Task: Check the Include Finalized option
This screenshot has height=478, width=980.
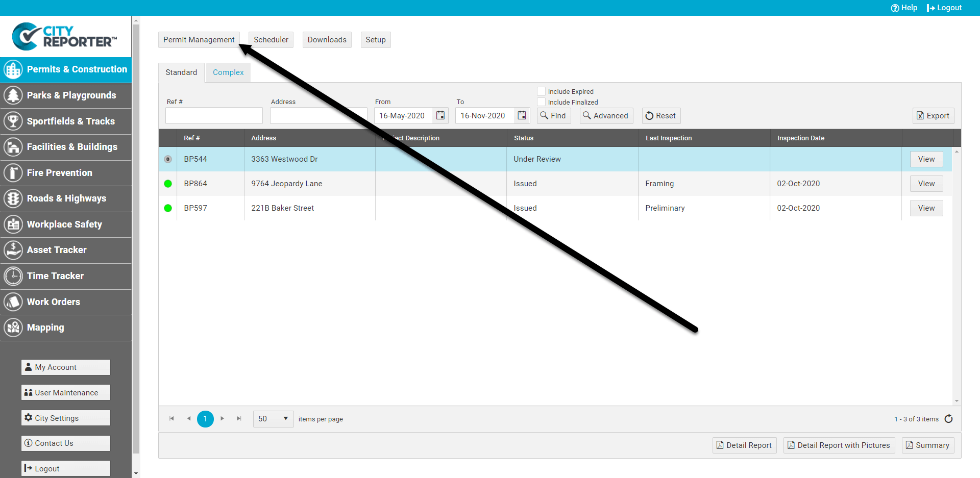Action: [542, 102]
